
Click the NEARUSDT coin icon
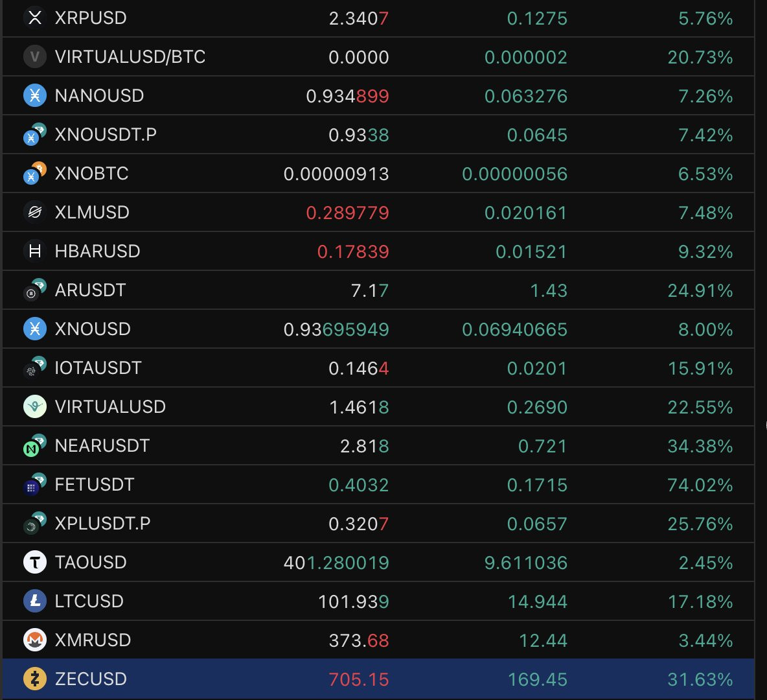point(35,445)
